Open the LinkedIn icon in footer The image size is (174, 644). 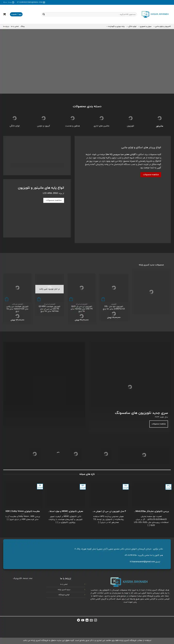87,620
